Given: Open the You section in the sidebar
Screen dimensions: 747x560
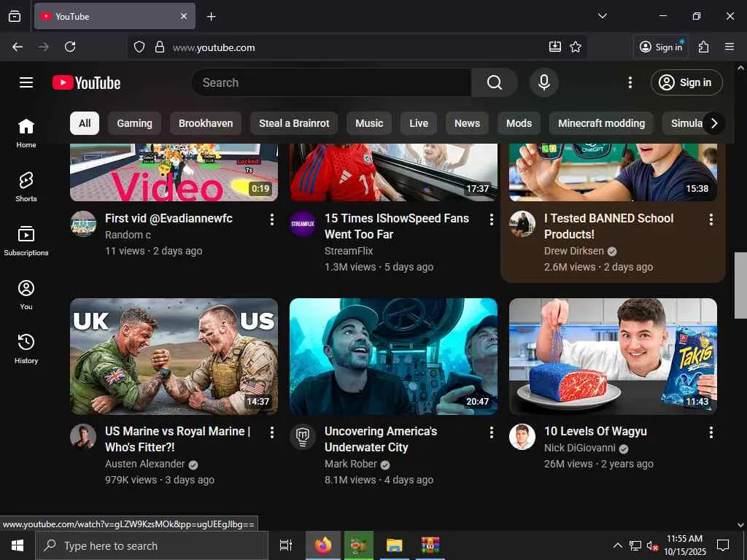Looking at the screenshot, I should pos(26,295).
